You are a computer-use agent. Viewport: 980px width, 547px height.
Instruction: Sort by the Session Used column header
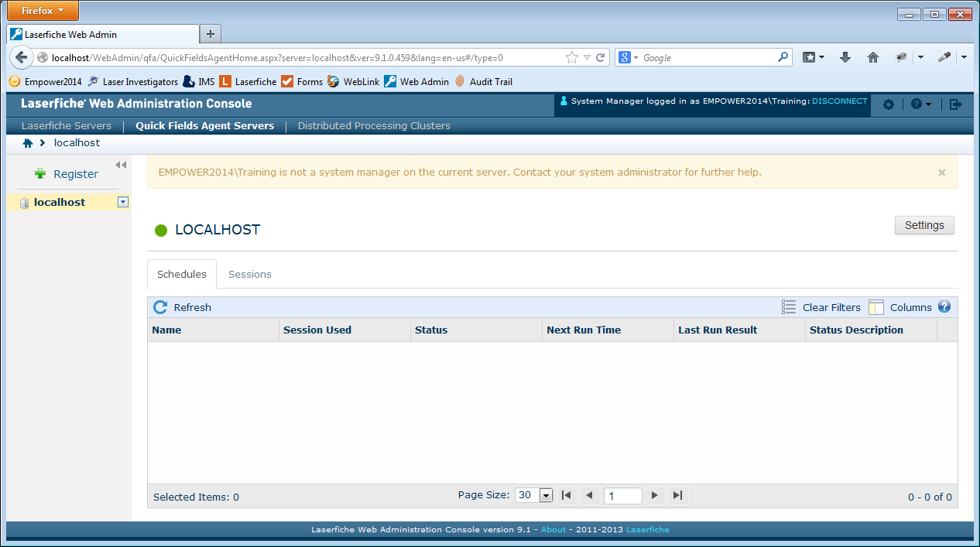point(344,330)
